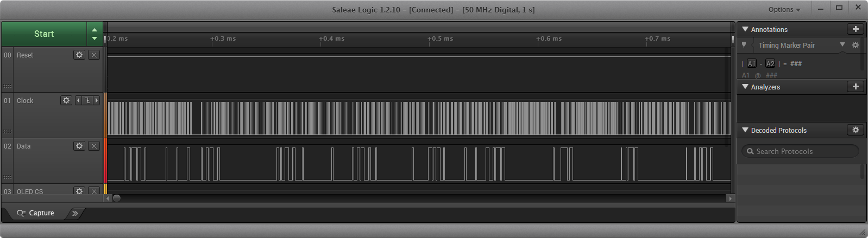Image resolution: width=868 pixels, height=238 pixels.
Task: Click falling edge trigger icon on Clock
Action: (x=87, y=100)
